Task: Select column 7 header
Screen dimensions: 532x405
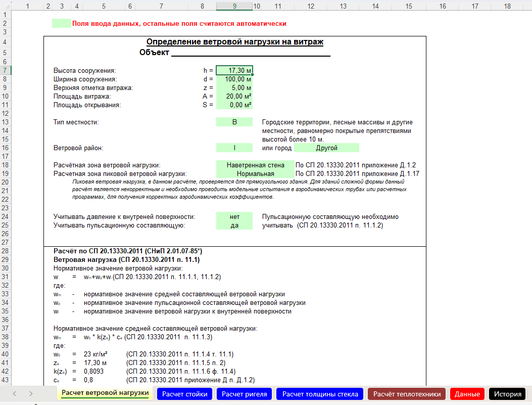Action: coord(161,6)
